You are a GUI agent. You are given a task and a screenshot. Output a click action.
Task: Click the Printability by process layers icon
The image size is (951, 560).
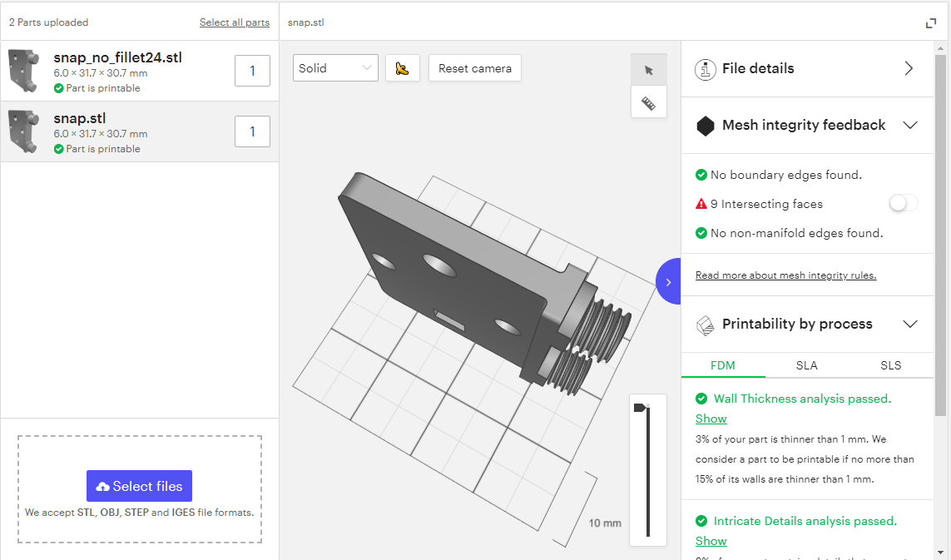pyautogui.click(x=705, y=324)
